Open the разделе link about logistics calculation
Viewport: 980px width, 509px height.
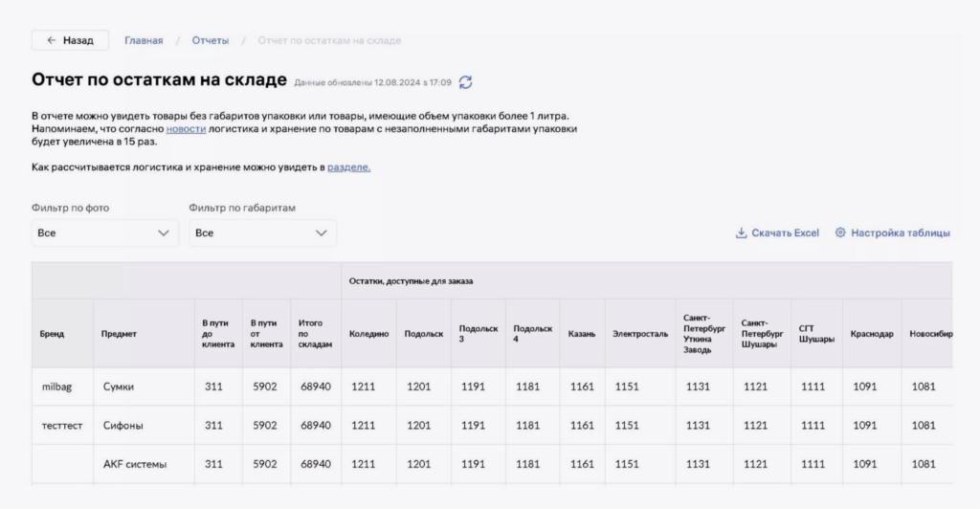pyautogui.click(x=348, y=167)
